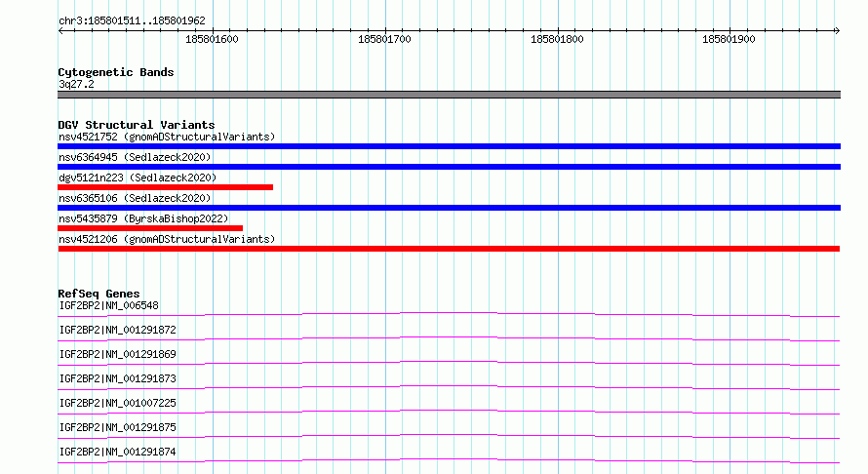Click ruler position label 185801900
868x474 pixels.
(x=729, y=39)
